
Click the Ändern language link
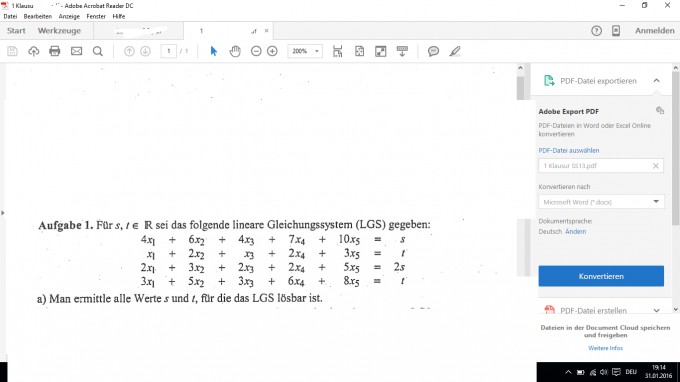coord(575,232)
